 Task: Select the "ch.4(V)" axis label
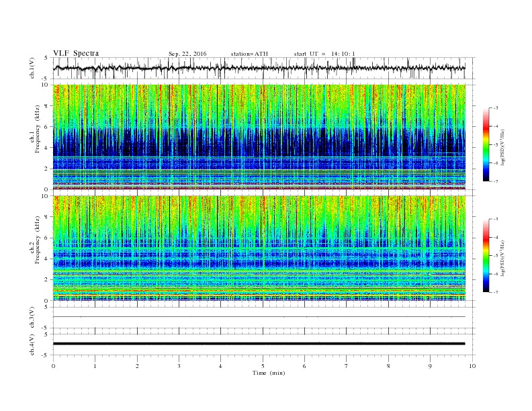click(x=32, y=345)
